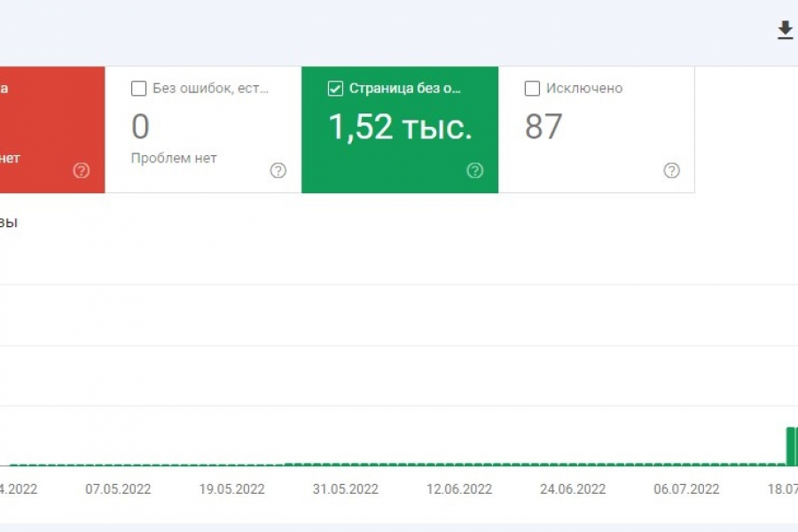Enable the 'Исключено' checkbox
The width and height of the screenshot is (798, 532).
532,88
